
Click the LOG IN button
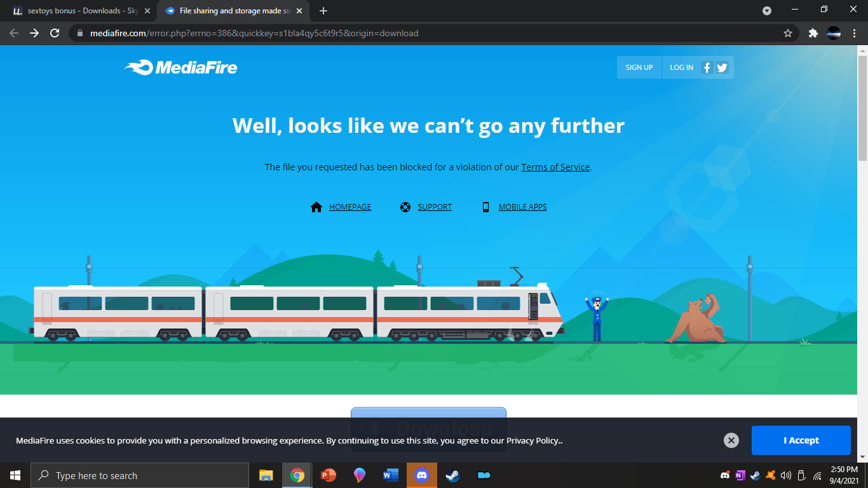tap(681, 67)
